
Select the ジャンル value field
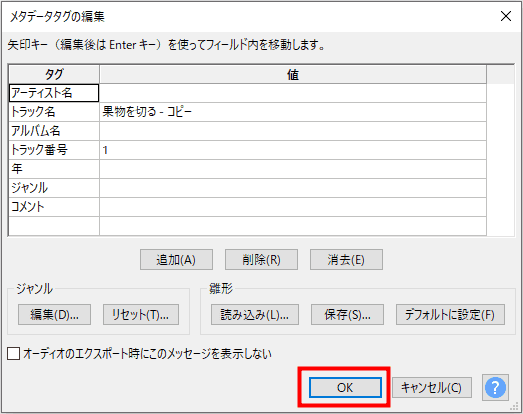pyautogui.click(x=293, y=188)
